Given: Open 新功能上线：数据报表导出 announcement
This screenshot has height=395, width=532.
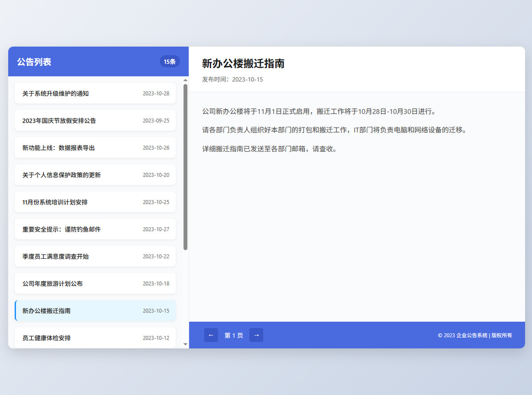Looking at the screenshot, I should click(95, 147).
